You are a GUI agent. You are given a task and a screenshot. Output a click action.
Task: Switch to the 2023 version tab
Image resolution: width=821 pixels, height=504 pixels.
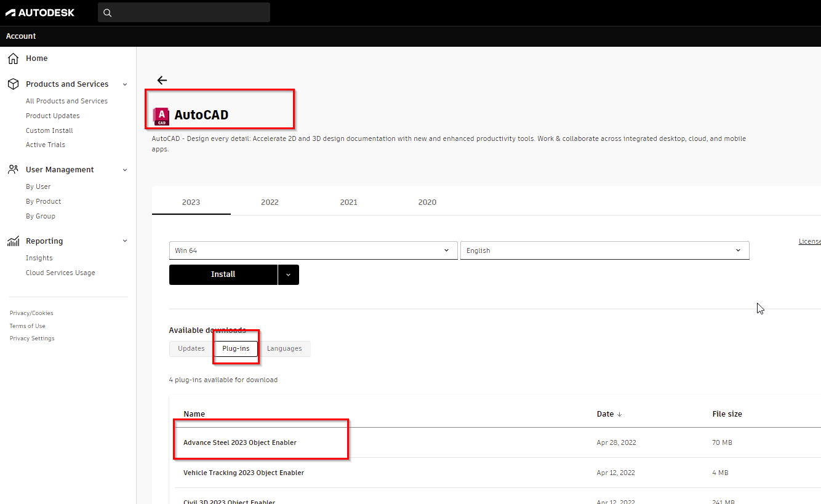click(191, 202)
